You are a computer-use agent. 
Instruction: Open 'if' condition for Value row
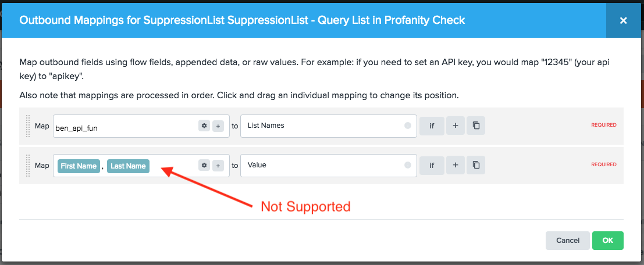(432, 165)
